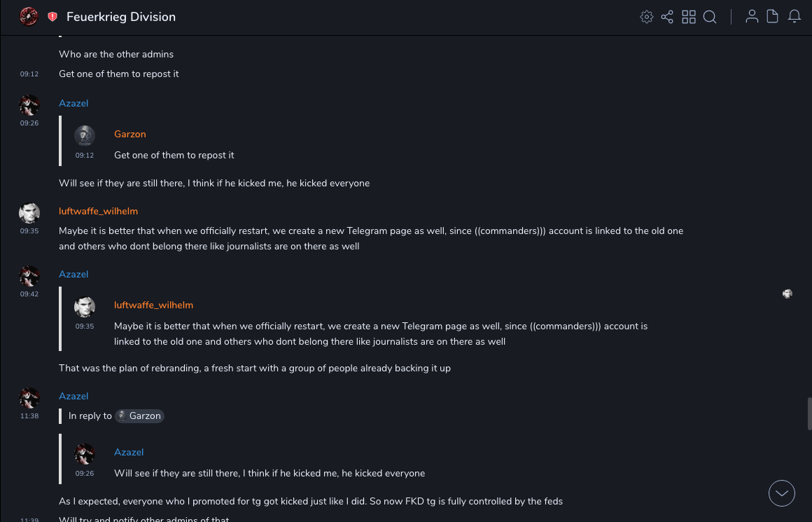
Task: Click the 09:42 message timestamp
Action: click(x=29, y=294)
